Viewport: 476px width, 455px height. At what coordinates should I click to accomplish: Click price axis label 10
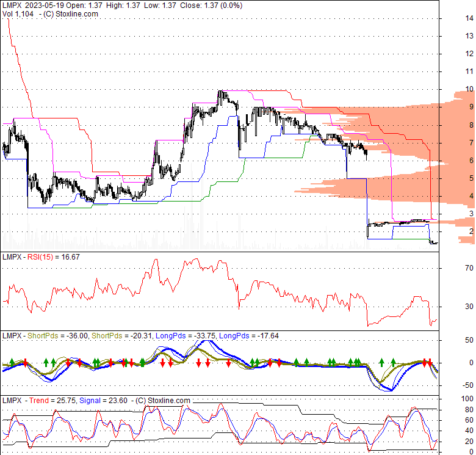pyautogui.click(x=469, y=89)
